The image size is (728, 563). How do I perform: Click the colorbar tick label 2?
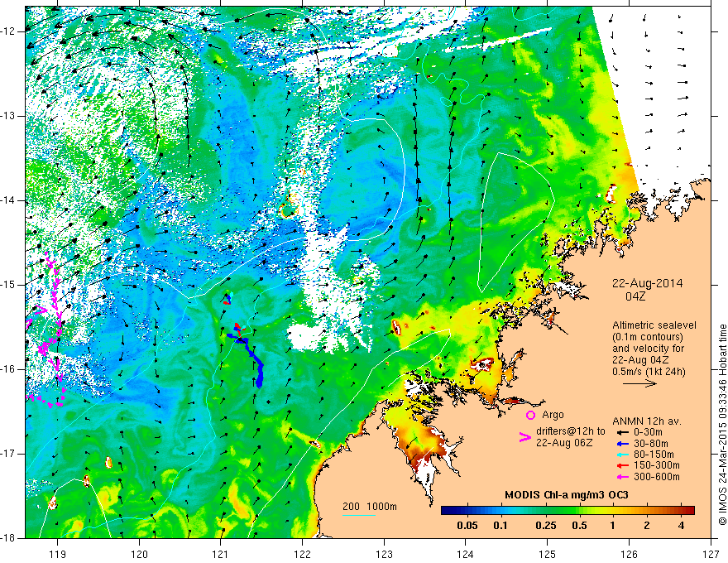click(647, 526)
